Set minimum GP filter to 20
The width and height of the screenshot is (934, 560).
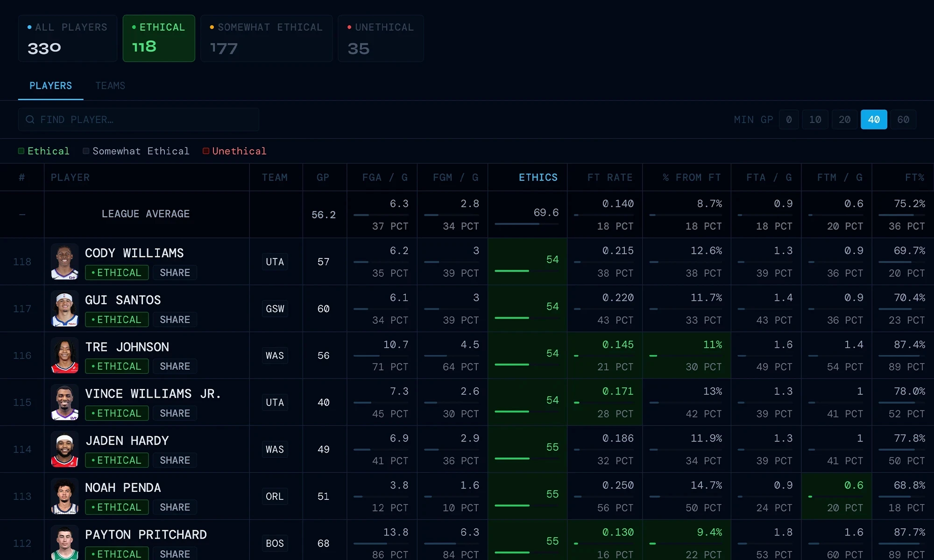844,119
